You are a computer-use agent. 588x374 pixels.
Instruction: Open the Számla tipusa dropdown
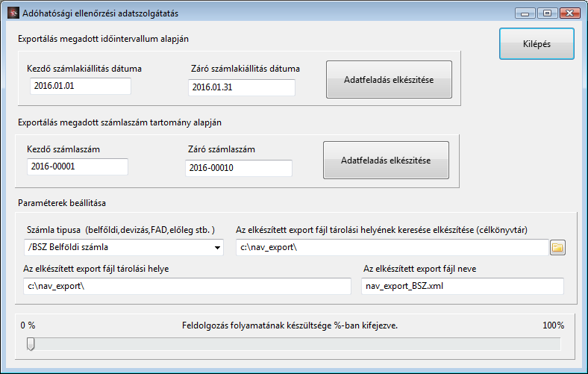pyautogui.click(x=124, y=247)
